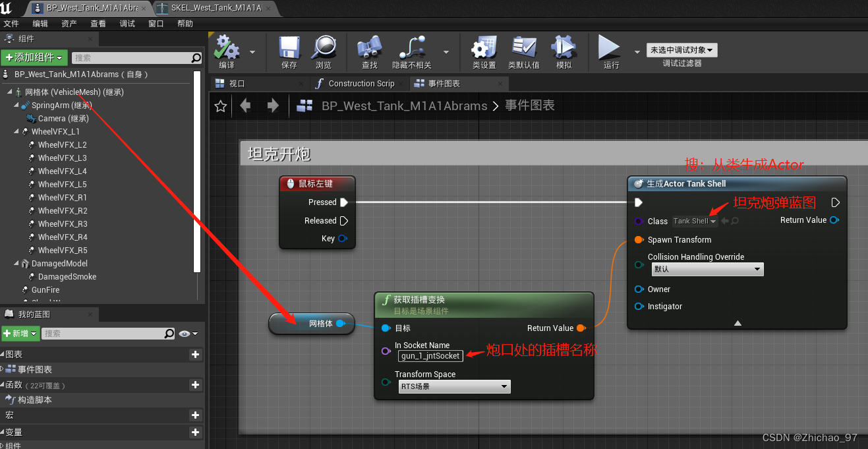Switch to the Viewport tab

pyautogui.click(x=260, y=84)
